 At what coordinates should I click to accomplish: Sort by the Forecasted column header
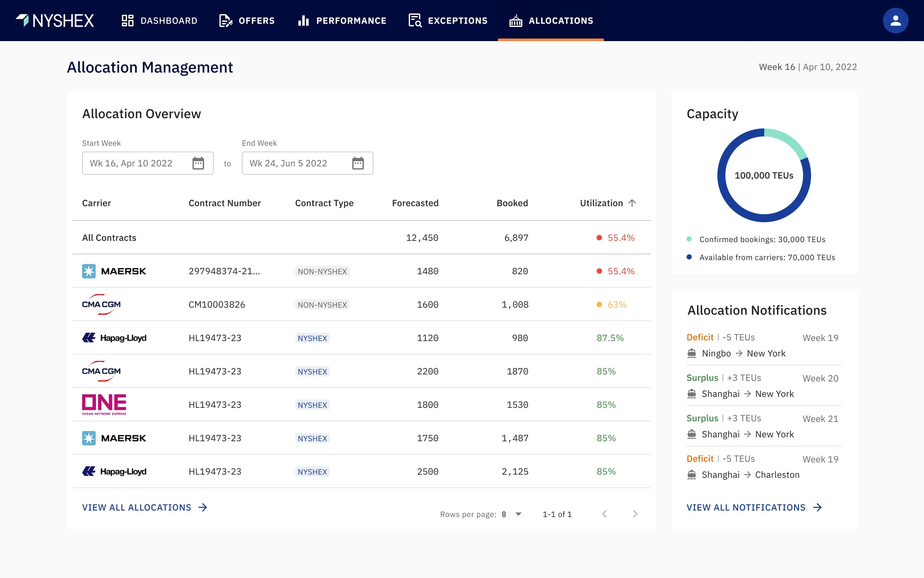[x=415, y=203]
